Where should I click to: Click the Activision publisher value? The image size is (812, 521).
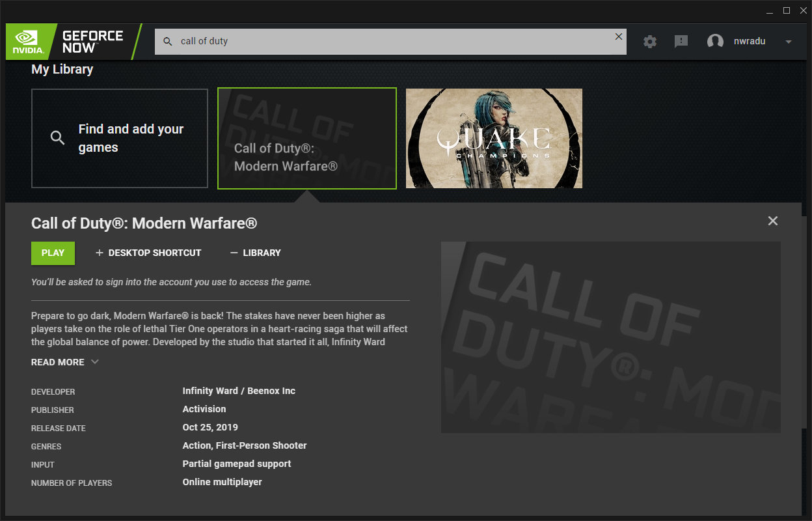tap(204, 409)
